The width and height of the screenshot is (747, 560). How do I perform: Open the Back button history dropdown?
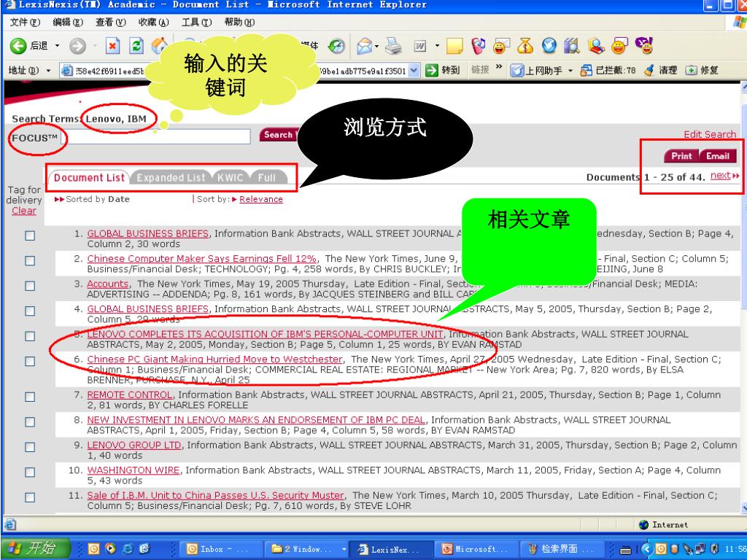pyautogui.click(x=57, y=46)
